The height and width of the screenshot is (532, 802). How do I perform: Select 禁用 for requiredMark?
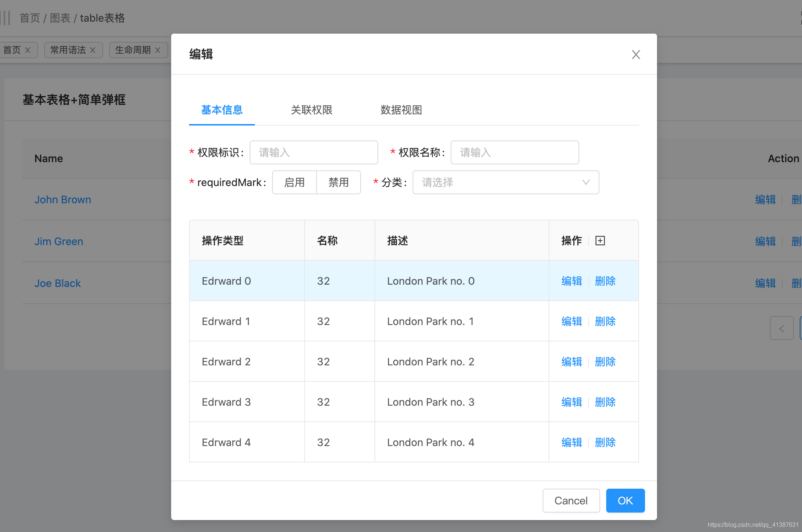click(x=338, y=182)
